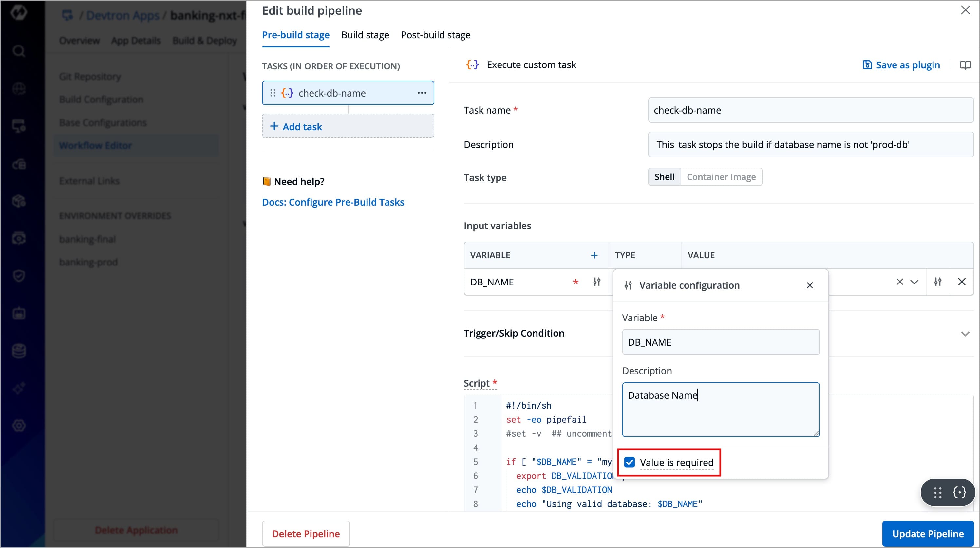Clear the selected value with X icon
The height and width of the screenshot is (548, 980).
click(899, 282)
